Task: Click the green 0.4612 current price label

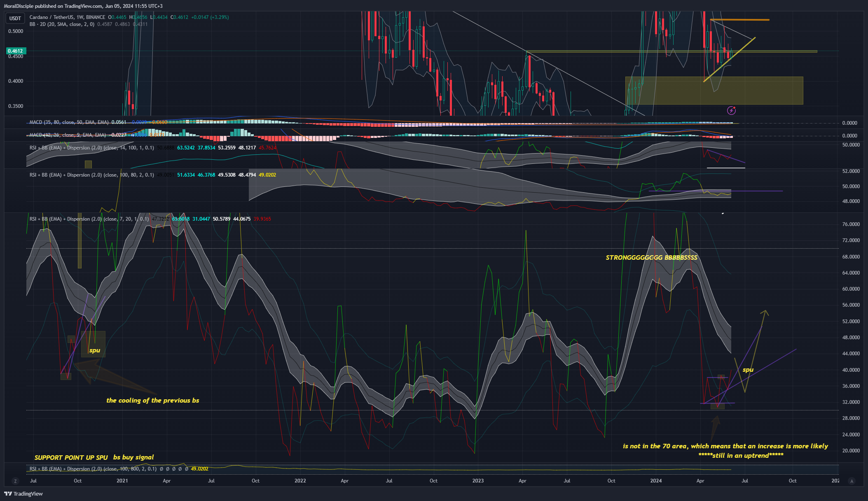Action: point(16,51)
